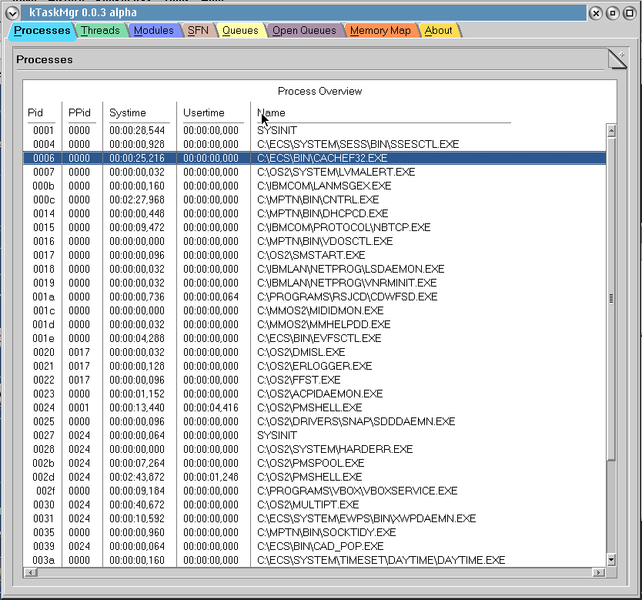Select the PMSPOOL.EXE process row
Viewport: 642px width, 600px height.
tap(314, 463)
